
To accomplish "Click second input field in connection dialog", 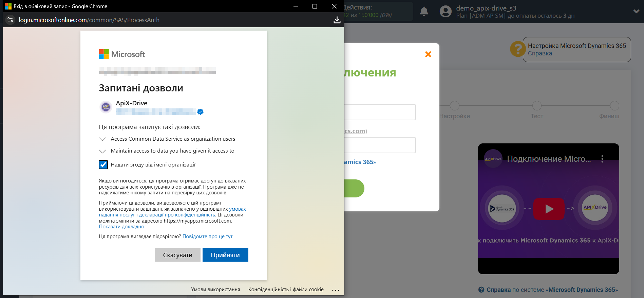I will click(x=380, y=145).
